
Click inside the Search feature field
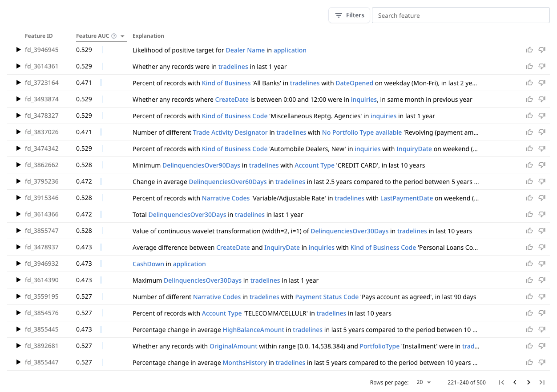[460, 15]
